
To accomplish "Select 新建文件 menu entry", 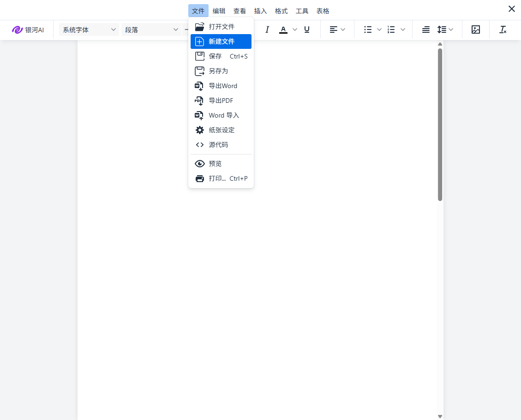I will [221, 41].
